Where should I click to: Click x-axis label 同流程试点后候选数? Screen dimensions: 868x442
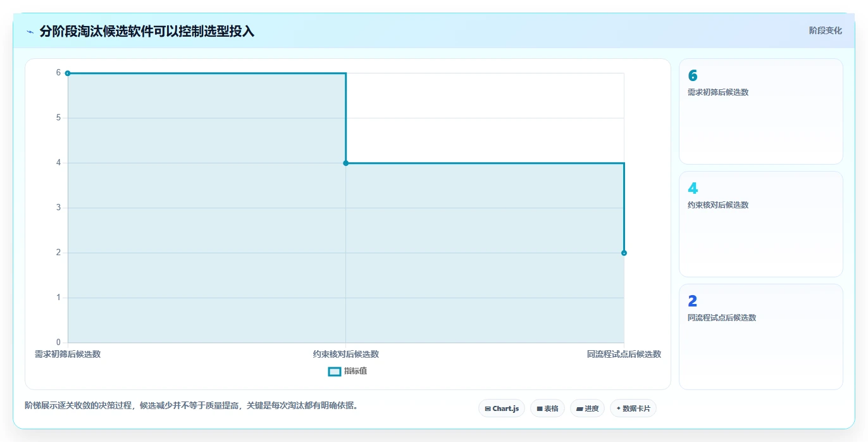[x=624, y=354]
